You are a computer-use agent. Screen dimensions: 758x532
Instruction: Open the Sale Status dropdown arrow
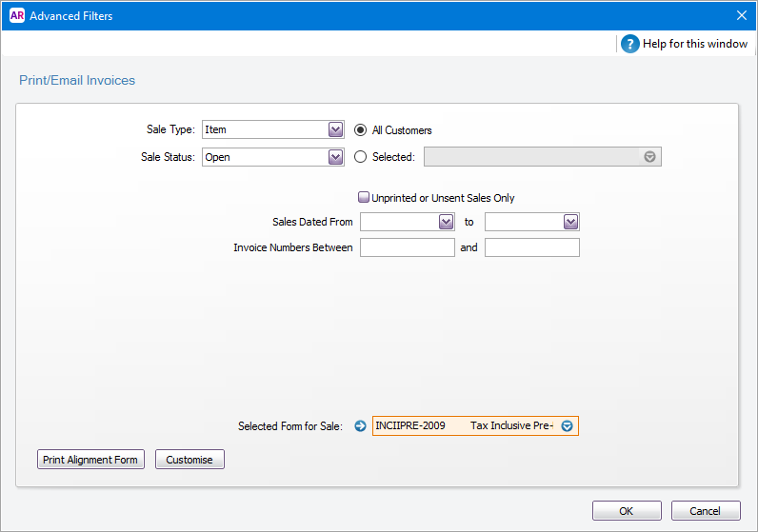tap(335, 157)
